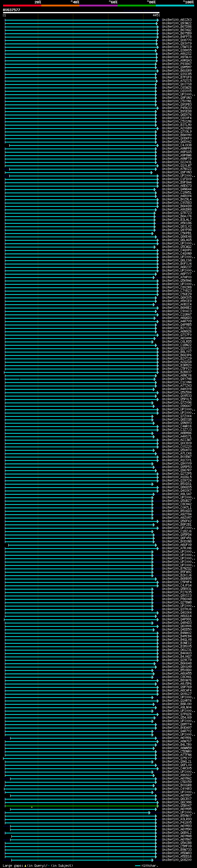Select the UniRef100_B8LYV7 label
The image size is (197, 868).
[177, 352]
